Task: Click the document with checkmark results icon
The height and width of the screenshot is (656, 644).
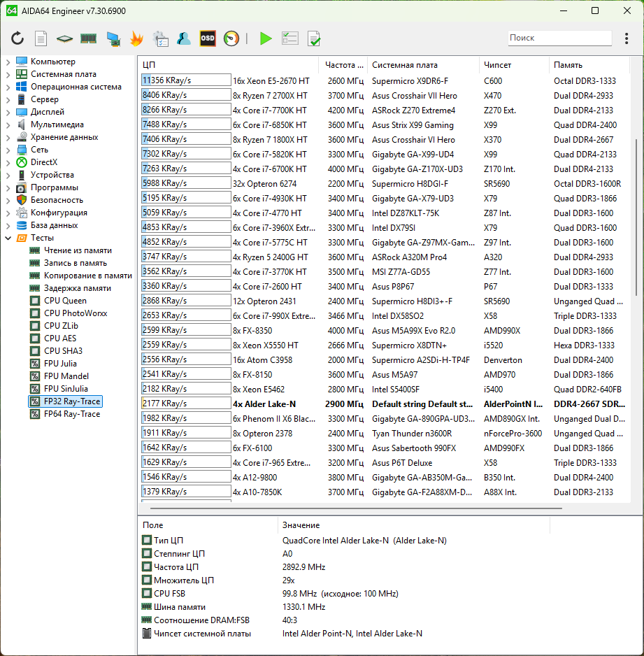Action: click(314, 38)
